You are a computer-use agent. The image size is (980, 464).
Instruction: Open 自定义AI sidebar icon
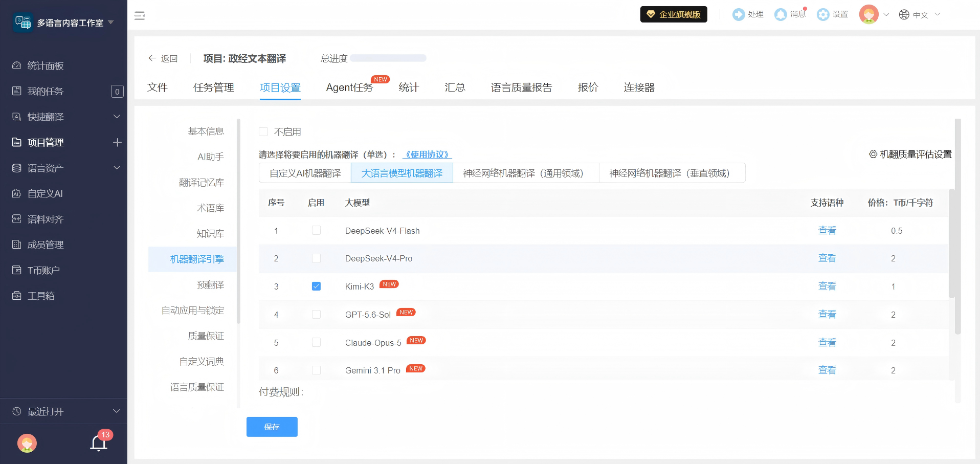point(17,193)
